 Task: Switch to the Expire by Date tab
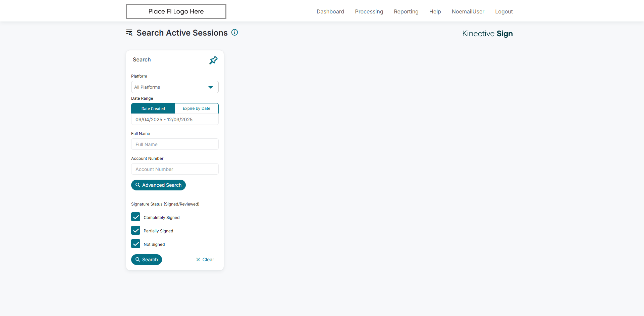pos(197,108)
